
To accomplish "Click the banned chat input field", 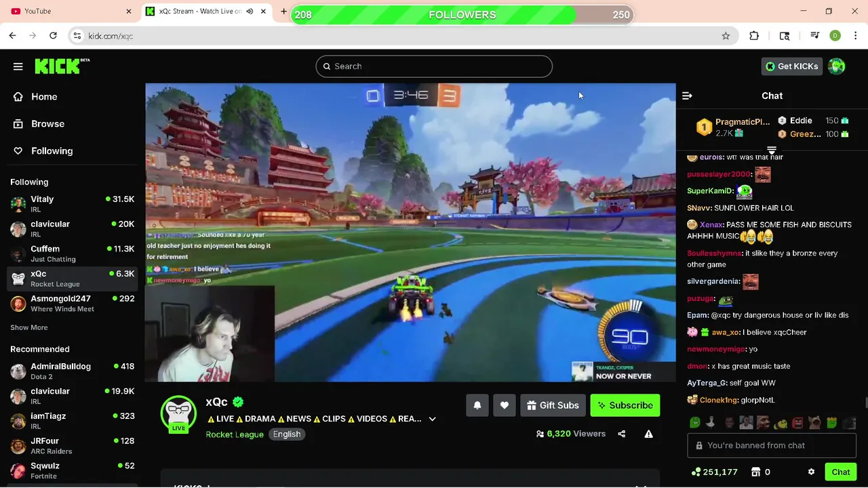I will 772,445.
